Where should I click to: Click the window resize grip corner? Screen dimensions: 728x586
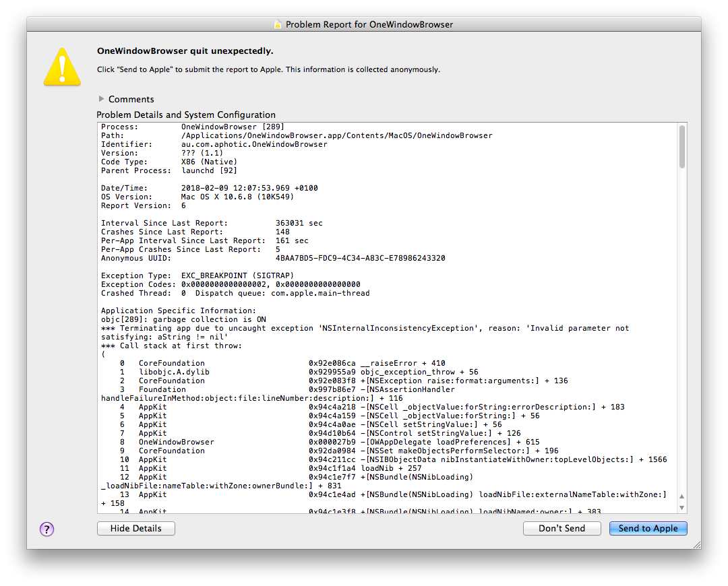[697, 545]
